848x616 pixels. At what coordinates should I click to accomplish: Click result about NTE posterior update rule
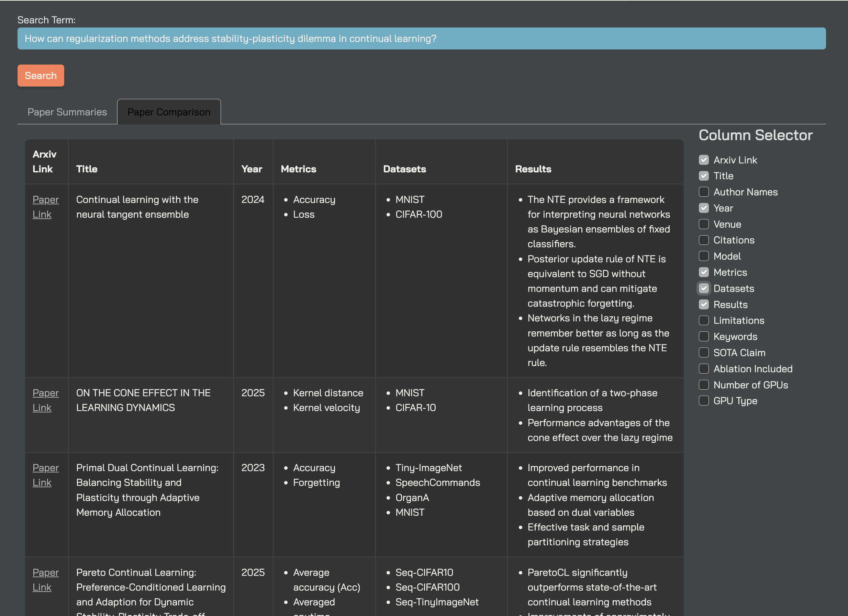tap(597, 281)
